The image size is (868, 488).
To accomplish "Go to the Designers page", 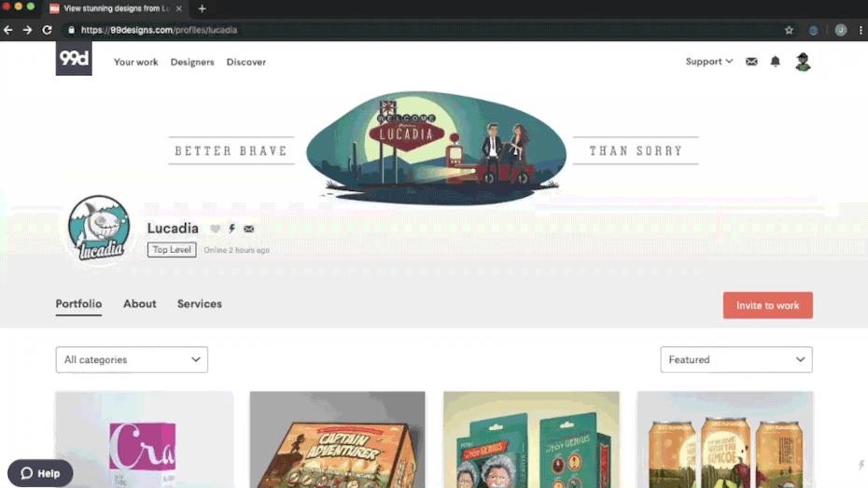I will [192, 63].
